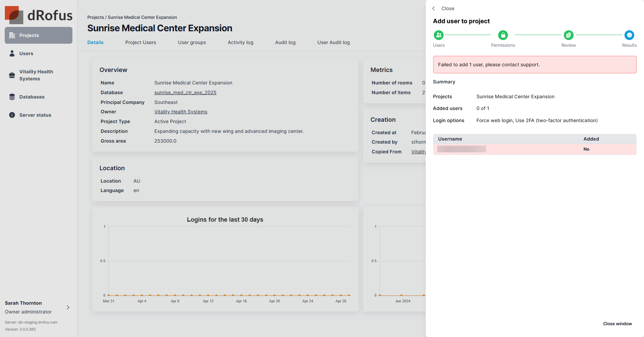Click the Jun 2024 label on second chart
Viewport: 644px width, 337px height.
click(x=403, y=301)
